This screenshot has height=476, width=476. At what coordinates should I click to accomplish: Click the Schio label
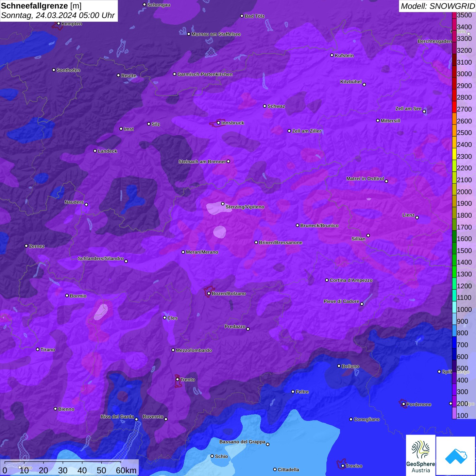pyautogui.click(x=221, y=456)
